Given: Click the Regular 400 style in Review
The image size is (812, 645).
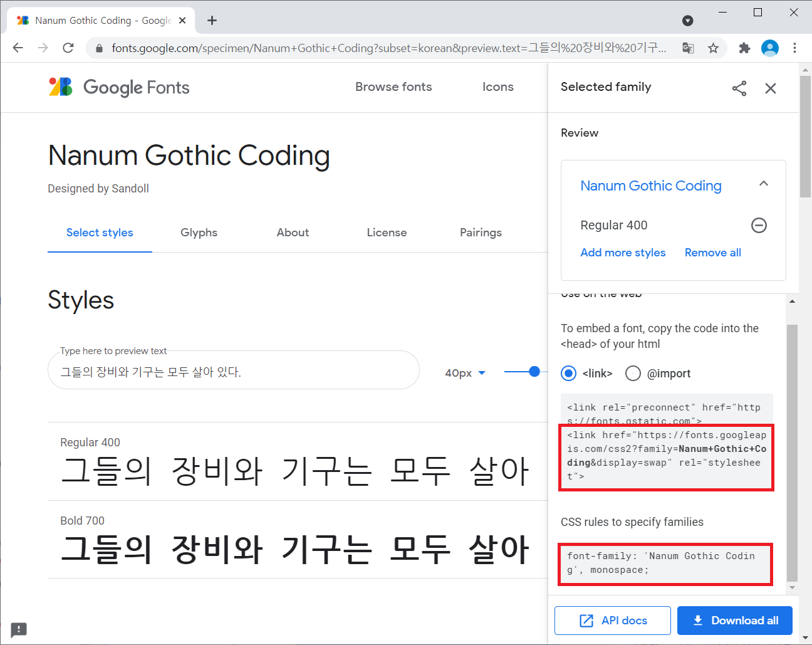Looking at the screenshot, I should coord(613,225).
